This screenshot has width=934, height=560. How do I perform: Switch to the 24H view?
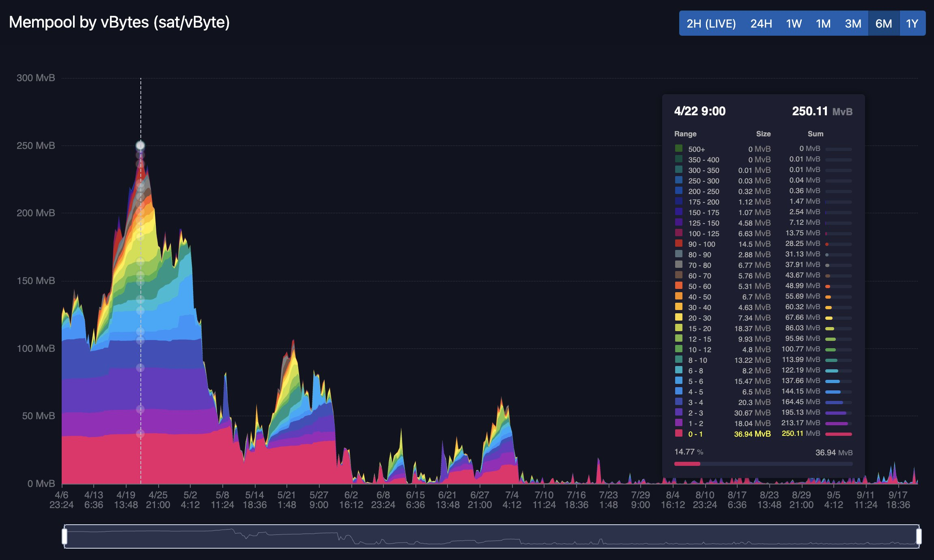coord(762,24)
